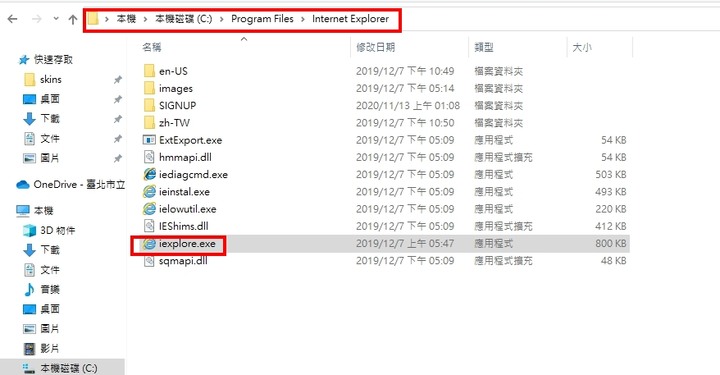Select the zh-TW folder icon
The image size is (720, 375).
click(149, 123)
